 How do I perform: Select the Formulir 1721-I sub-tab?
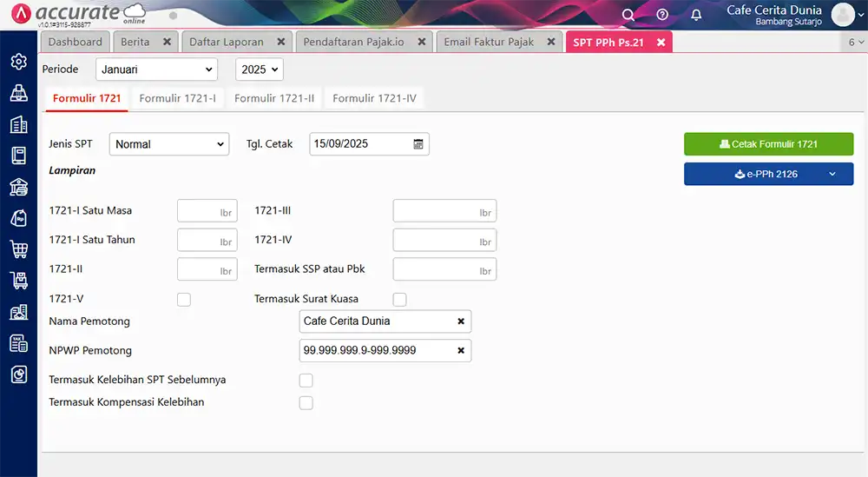[x=178, y=98]
